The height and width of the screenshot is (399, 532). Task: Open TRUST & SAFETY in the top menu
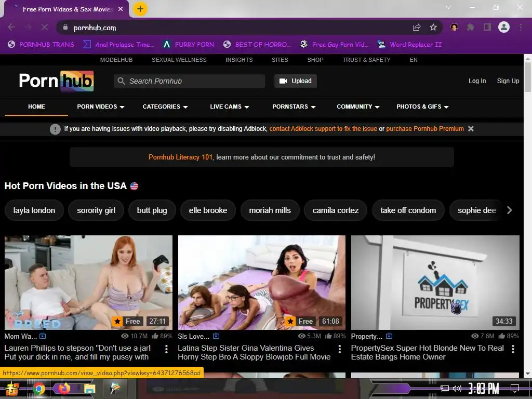366,60
